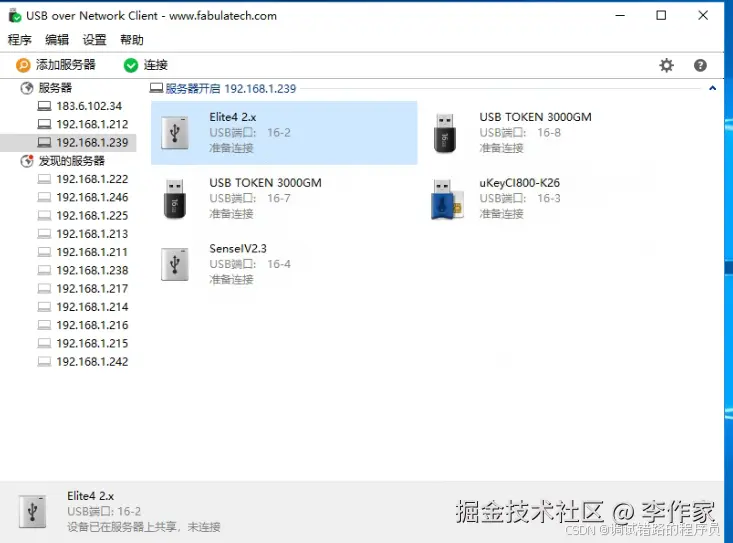Click the green checkmark connect icon
The image size is (733, 543).
(x=131, y=65)
